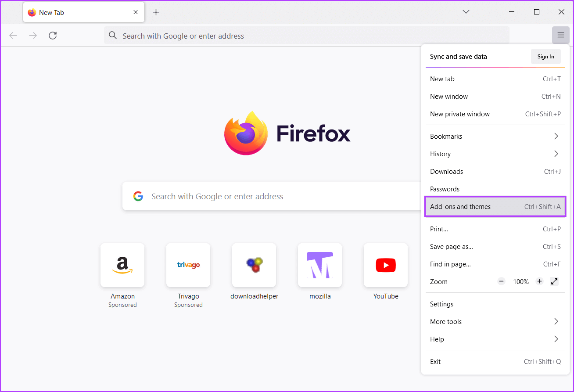Screen dimensions: 574x392
Task: Select the New Tab tab
Action: coord(83,12)
